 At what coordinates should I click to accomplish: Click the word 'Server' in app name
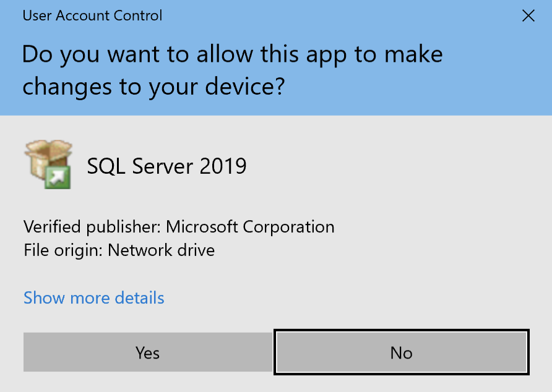[x=163, y=166]
